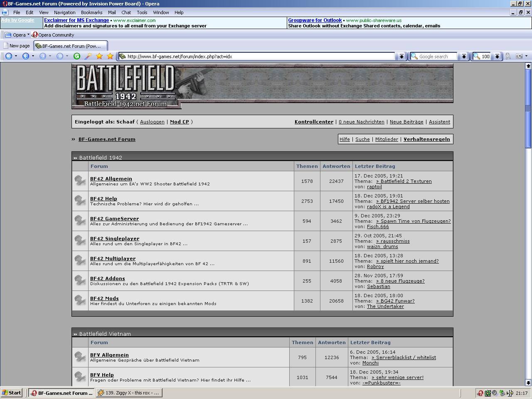Open the fast forward dropdown arrow
The width and height of the screenshot is (532, 399).
click(67, 56)
